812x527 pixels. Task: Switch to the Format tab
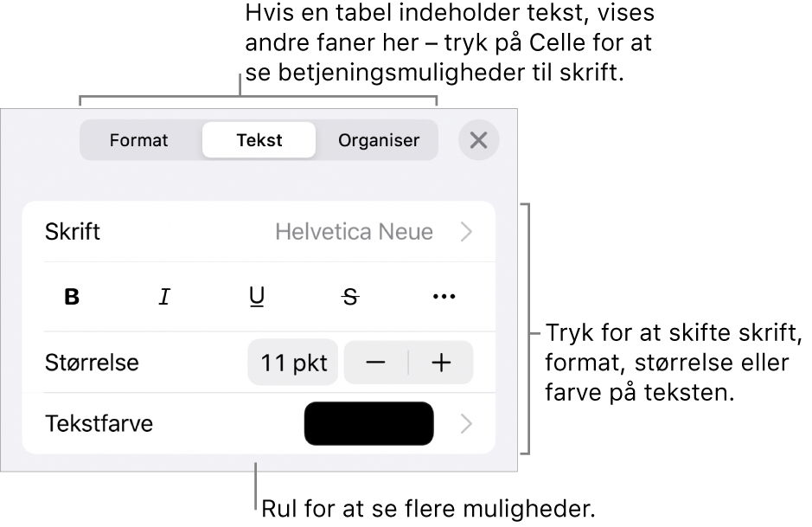point(139,140)
